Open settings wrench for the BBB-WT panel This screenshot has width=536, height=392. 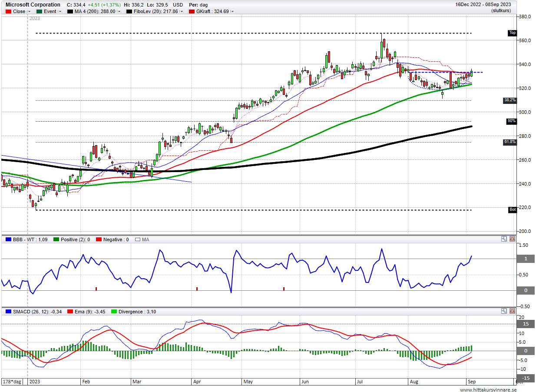point(504,239)
